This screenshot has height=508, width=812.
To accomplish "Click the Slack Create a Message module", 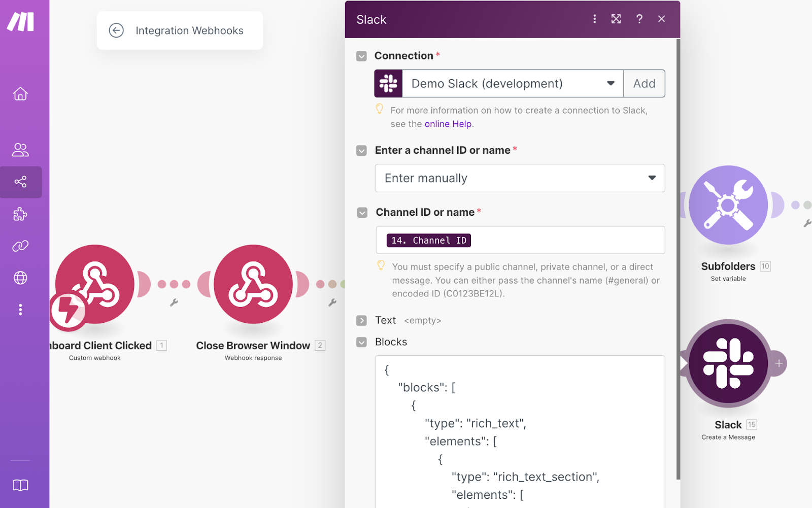I will click(728, 363).
